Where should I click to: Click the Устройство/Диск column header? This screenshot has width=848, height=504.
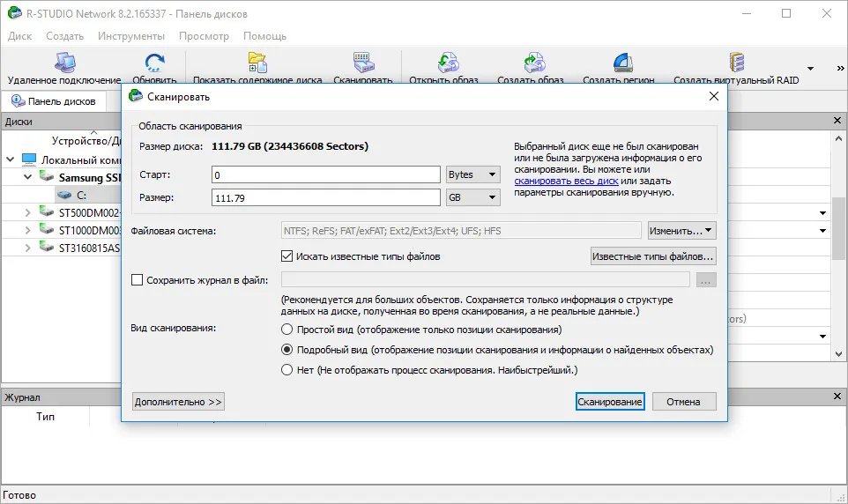[86, 141]
